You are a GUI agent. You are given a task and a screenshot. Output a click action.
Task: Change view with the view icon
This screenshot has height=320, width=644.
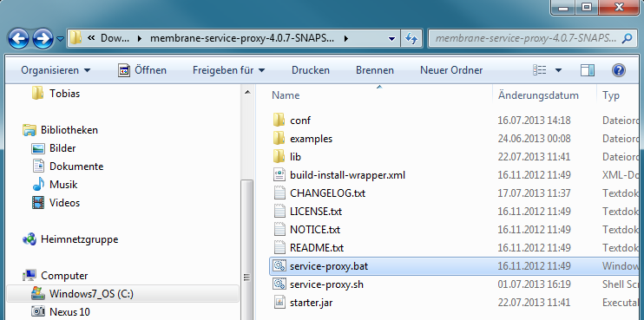point(539,70)
